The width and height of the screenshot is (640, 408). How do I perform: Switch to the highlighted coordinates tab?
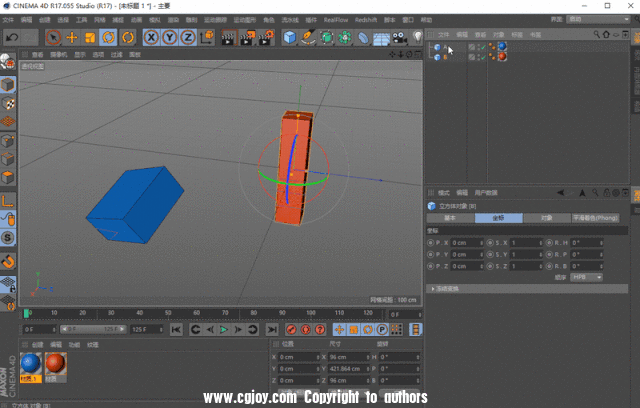tap(498, 218)
